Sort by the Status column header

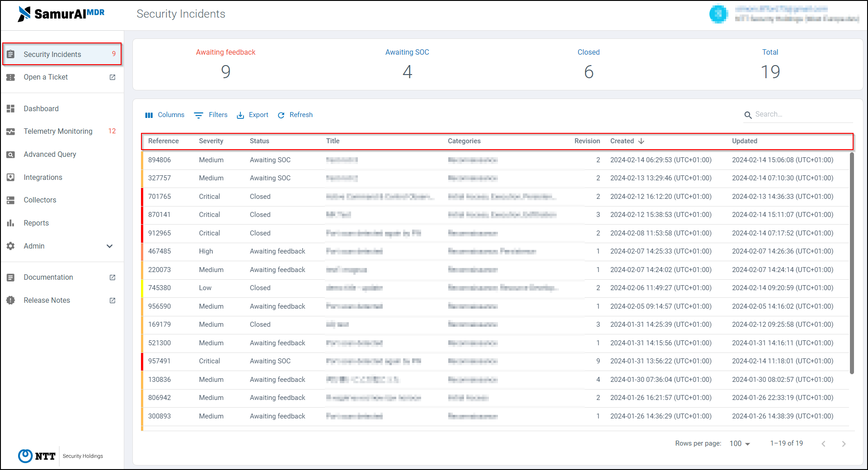point(259,141)
